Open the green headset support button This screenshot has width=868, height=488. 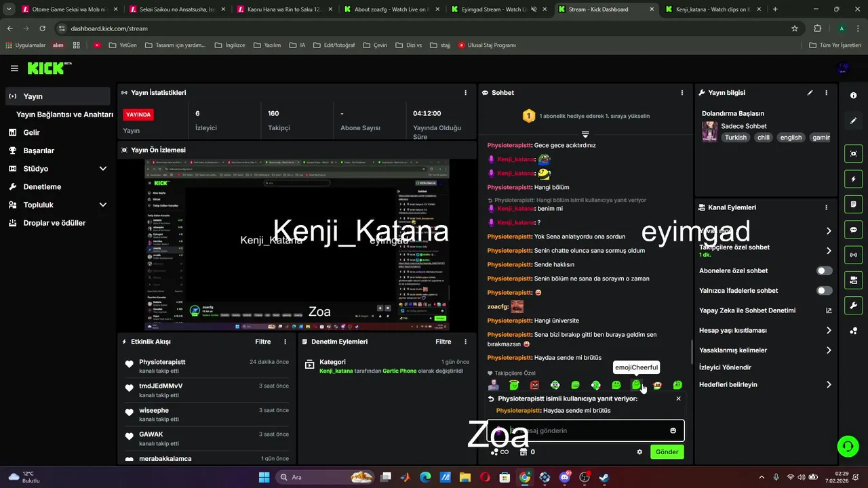point(848,446)
